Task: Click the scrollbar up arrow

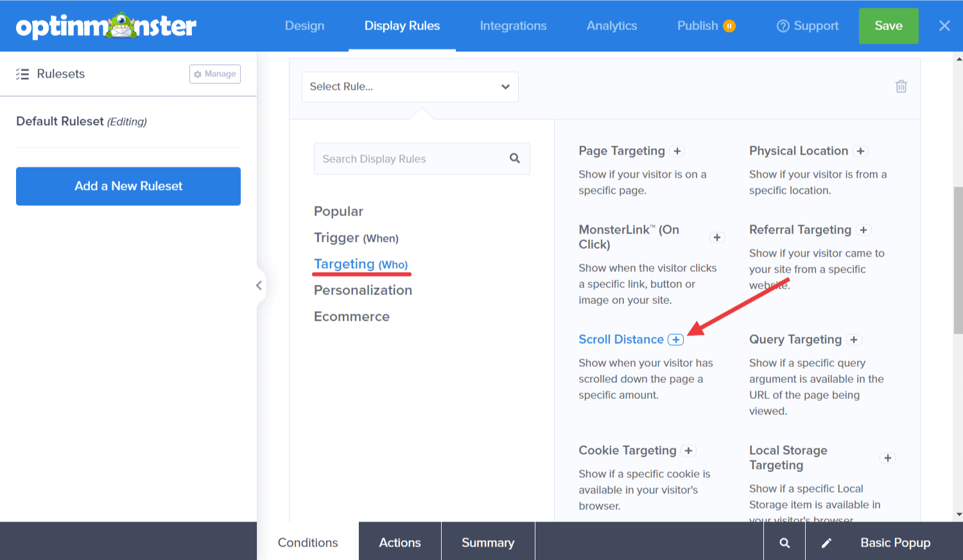Action: click(959, 58)
